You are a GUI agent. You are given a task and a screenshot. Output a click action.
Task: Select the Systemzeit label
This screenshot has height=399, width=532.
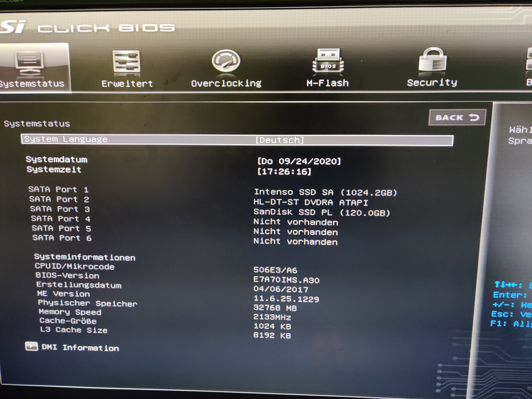click(x=54, y=170)
